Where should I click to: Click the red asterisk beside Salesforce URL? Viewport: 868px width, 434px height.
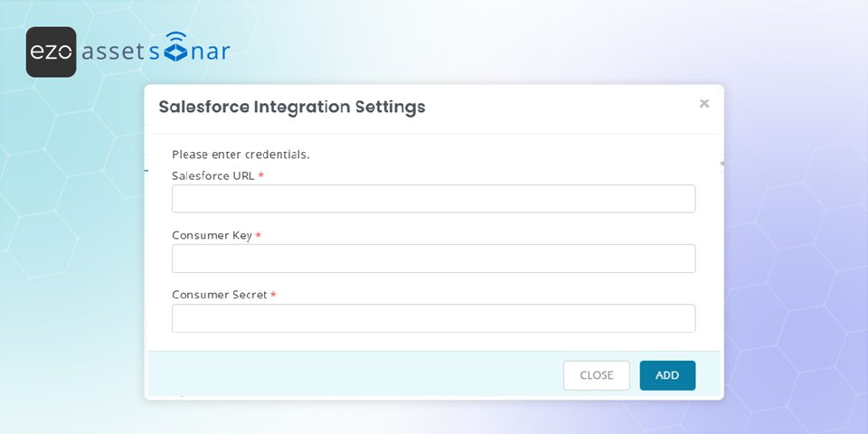pyautogui.click(x=261, y=176)
